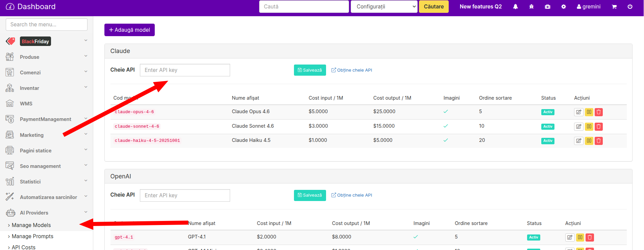Open the first-aid kit icon in header
This screenshot has width=644, height=250.
pyautogui.click(x=548, y=7)
